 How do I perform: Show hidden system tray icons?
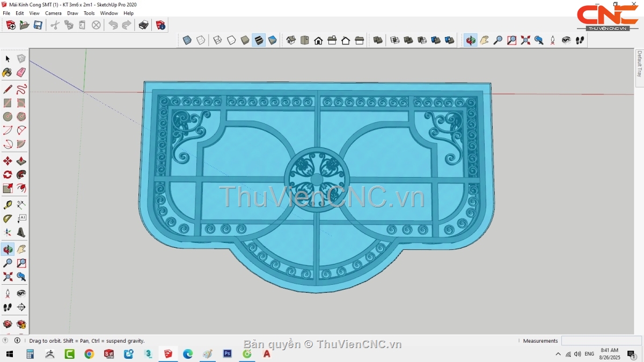coord(559,354)
